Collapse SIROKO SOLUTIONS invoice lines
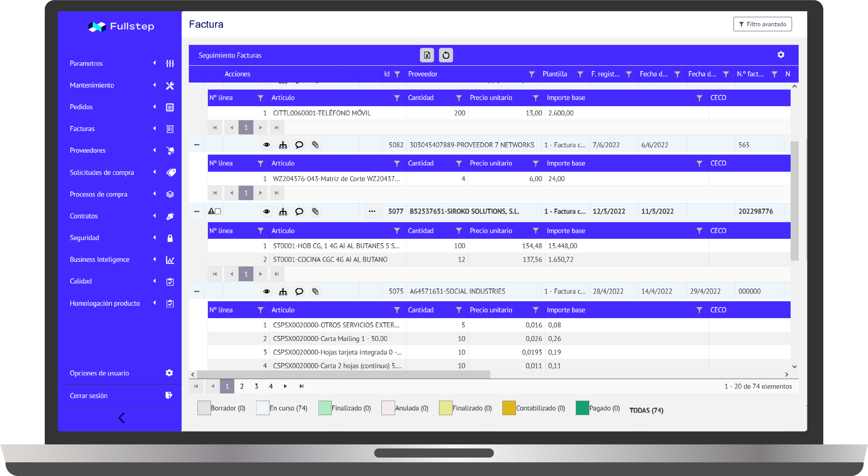The image size is (868, 476). 197,211
